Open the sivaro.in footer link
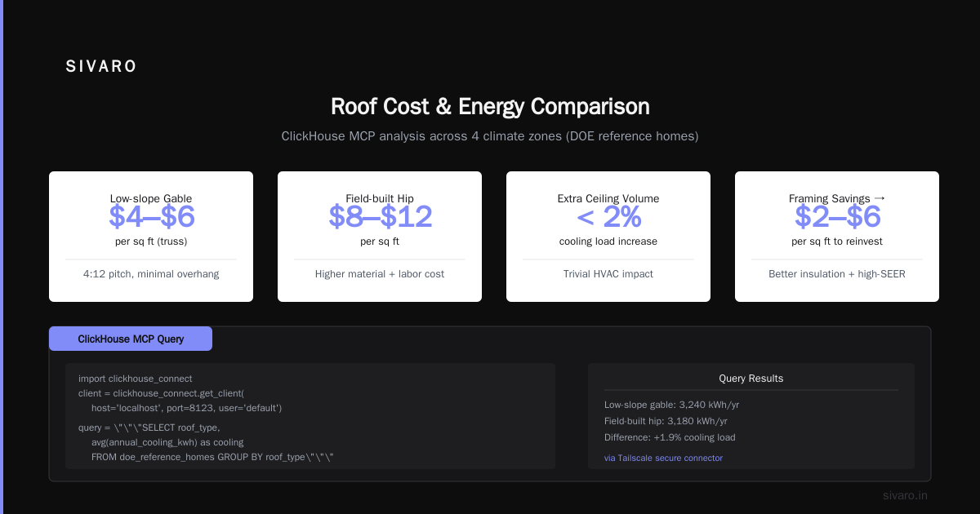980x514 pixels. [905, 495]
